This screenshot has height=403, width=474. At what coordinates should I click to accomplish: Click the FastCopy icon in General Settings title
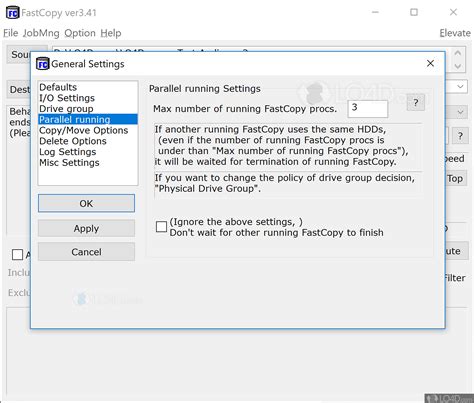pos(43,64)
